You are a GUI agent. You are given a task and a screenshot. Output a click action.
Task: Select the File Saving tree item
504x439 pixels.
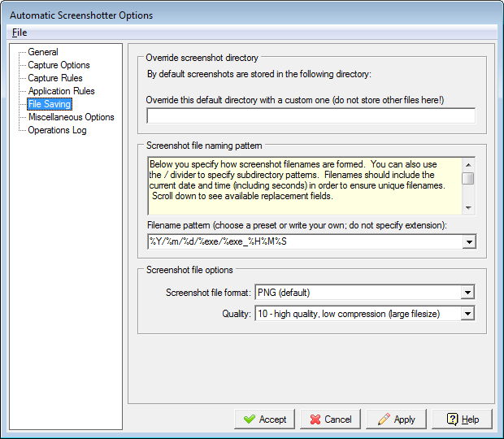pos(50,104)
